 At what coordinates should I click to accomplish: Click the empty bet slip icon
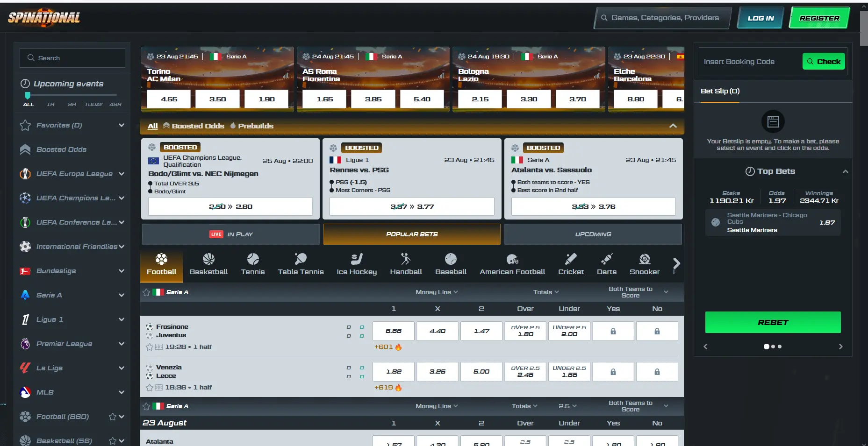pos(773,122)
